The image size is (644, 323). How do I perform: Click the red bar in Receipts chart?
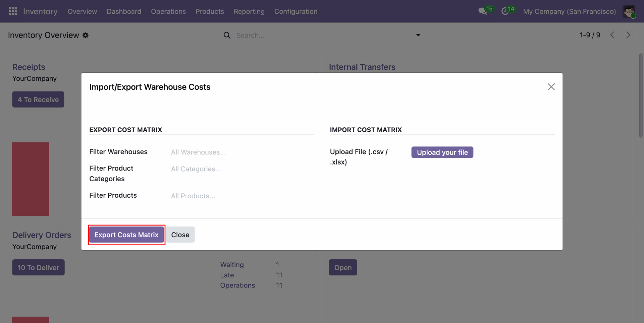tap(31, 179)
